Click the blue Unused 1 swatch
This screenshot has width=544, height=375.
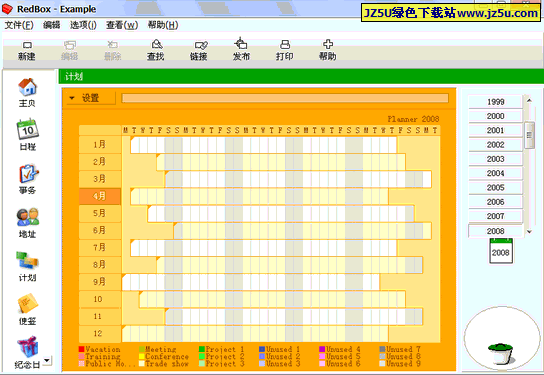tap(262, 349)
